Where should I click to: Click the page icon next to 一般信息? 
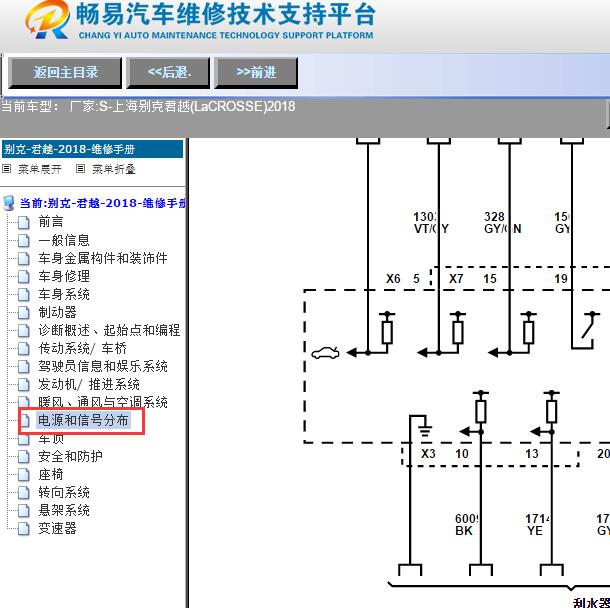tap(24, 240)
